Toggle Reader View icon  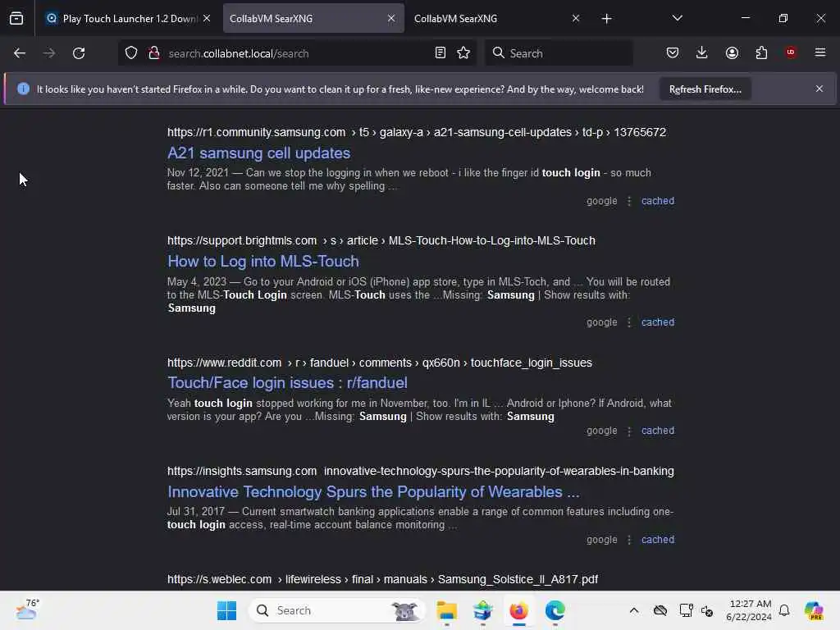click(440, 53)
